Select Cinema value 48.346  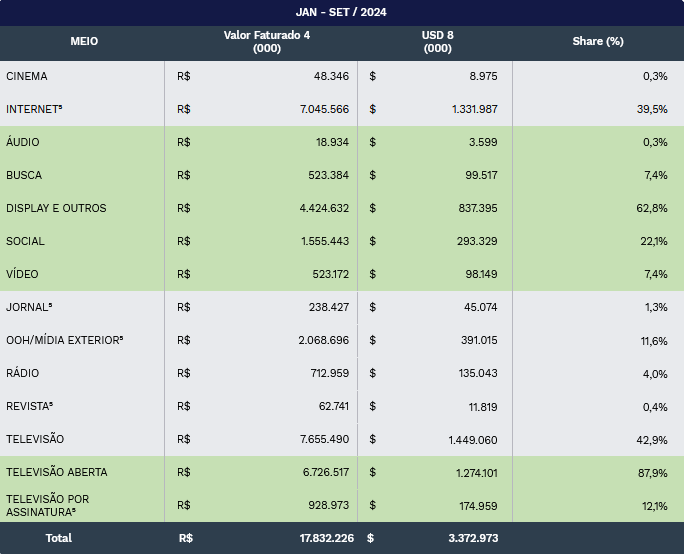click(331, 76)
